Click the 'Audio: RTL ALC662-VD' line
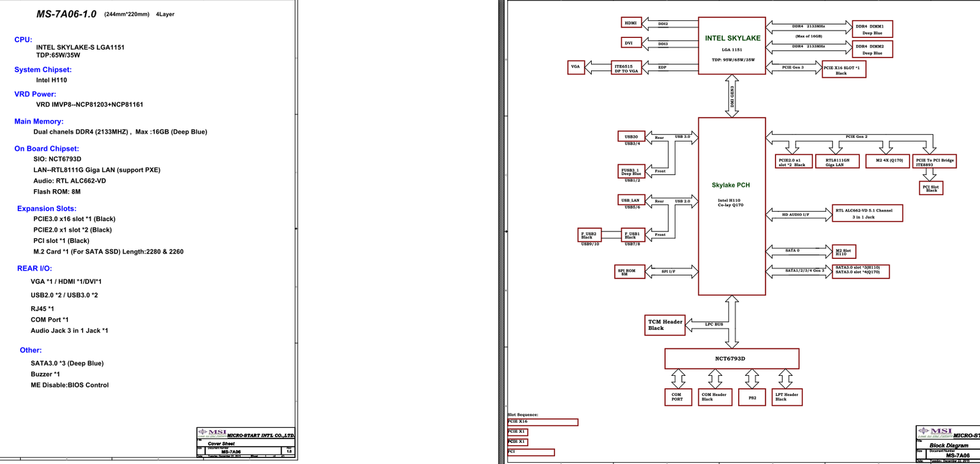Image resolution: width=980 pixels, height=464 pixels. click(70, 181)
